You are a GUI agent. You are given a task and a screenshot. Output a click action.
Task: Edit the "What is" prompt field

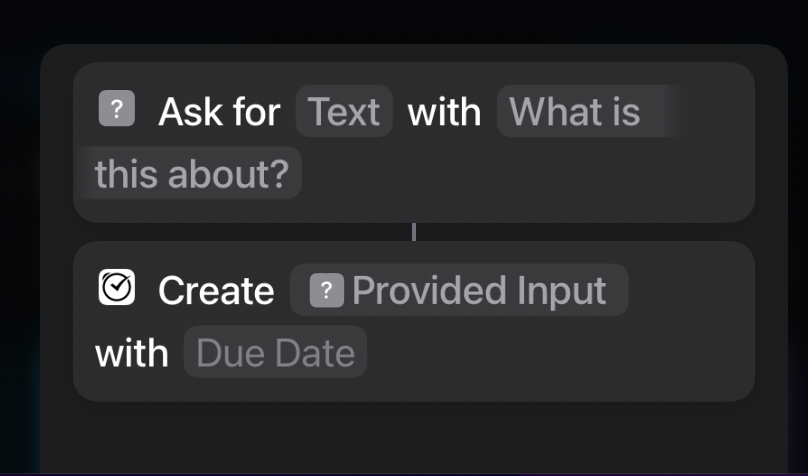point(575,112)
